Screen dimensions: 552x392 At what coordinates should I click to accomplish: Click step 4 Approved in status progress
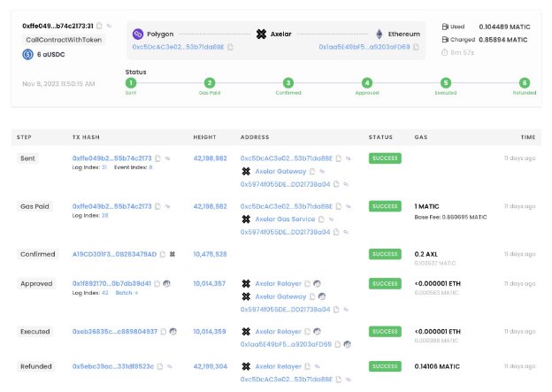(367, 82)
